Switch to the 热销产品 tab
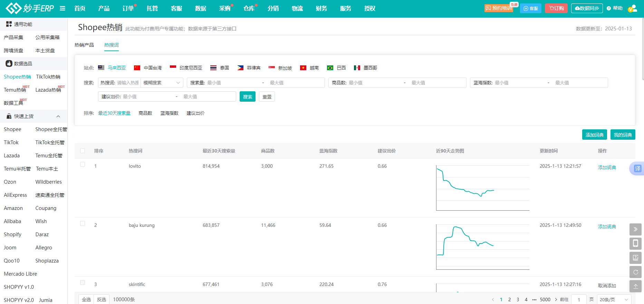 84,45
